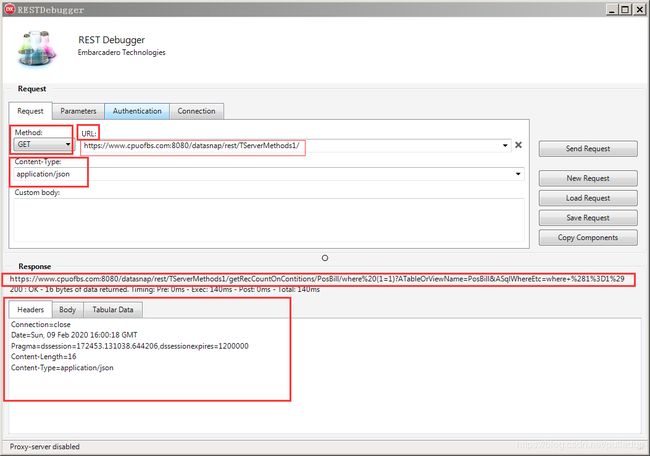Click inside the Custom body text area
This screenshot has width=650, height=456.
click(269, 220)
